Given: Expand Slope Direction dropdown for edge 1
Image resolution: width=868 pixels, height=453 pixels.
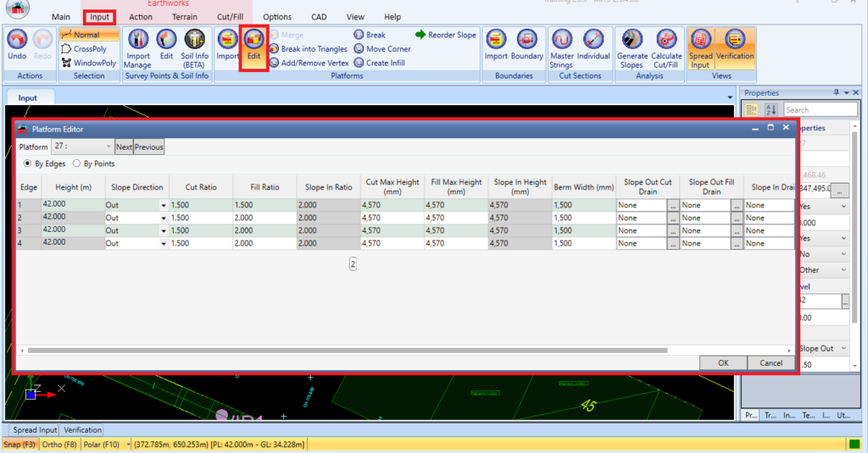Looking at the screenshot, I should pos(164,205).
